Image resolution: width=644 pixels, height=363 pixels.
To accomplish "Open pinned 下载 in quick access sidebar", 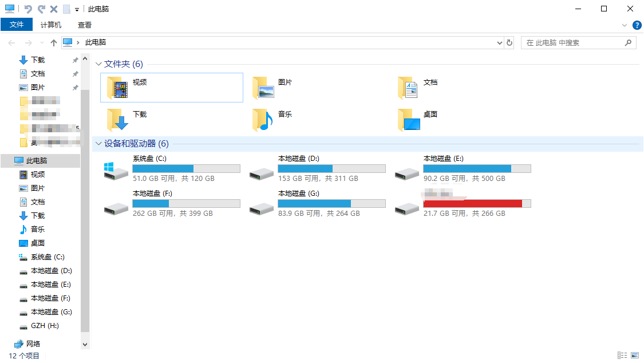I will tap(38, 60).
